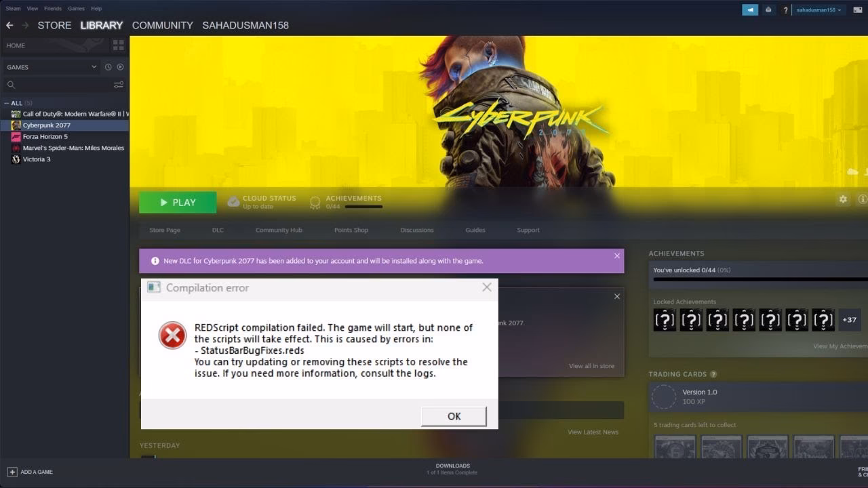Click the red error icon in dialog
868x488 pixels.
coord(172,335)
